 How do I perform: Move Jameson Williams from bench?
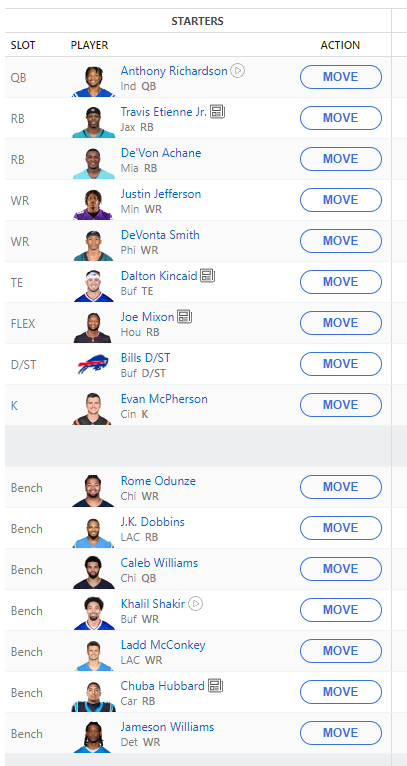pyautogui.click(x=341, y=733)
